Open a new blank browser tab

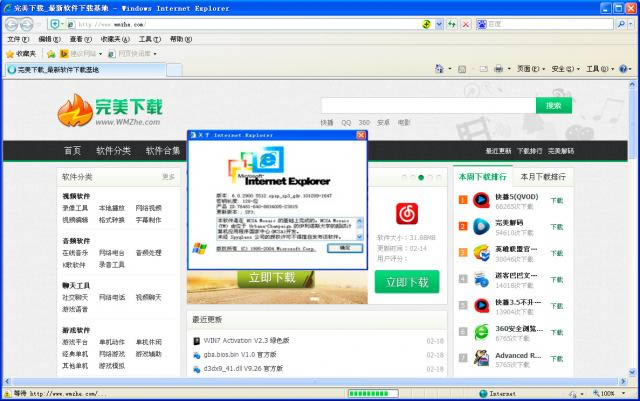(x=174, y=70)
